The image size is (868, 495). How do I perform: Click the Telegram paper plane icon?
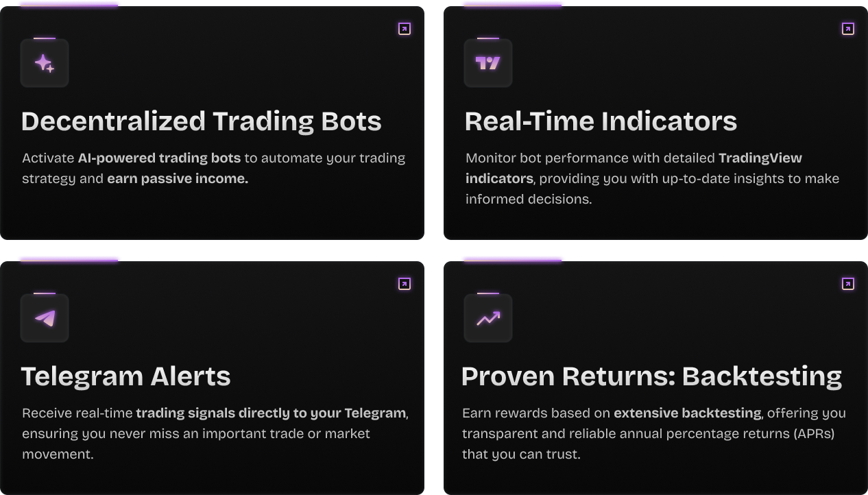pyautogui.click(x=45, y=318)
